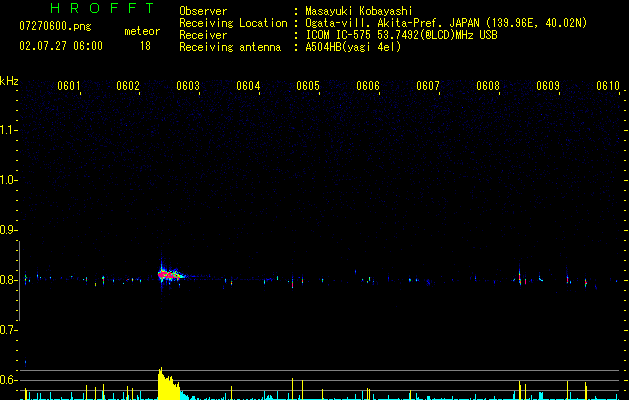The width and height of the screenshot is (629, 400).
Task: Click the 0.6 kHz axis label
Action: coord(8,380)
